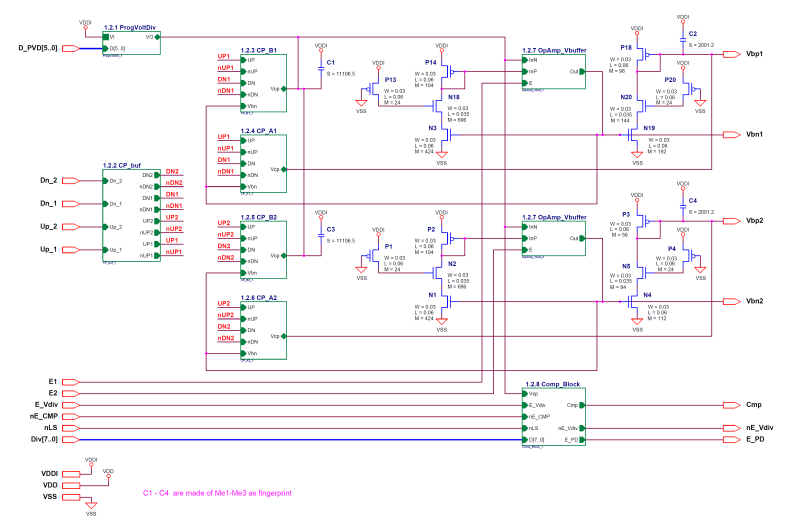Select the P1 transistor symbol
The width and height of the screenshot is (785, 530).
pyautogui.click(x=374, y=256)
